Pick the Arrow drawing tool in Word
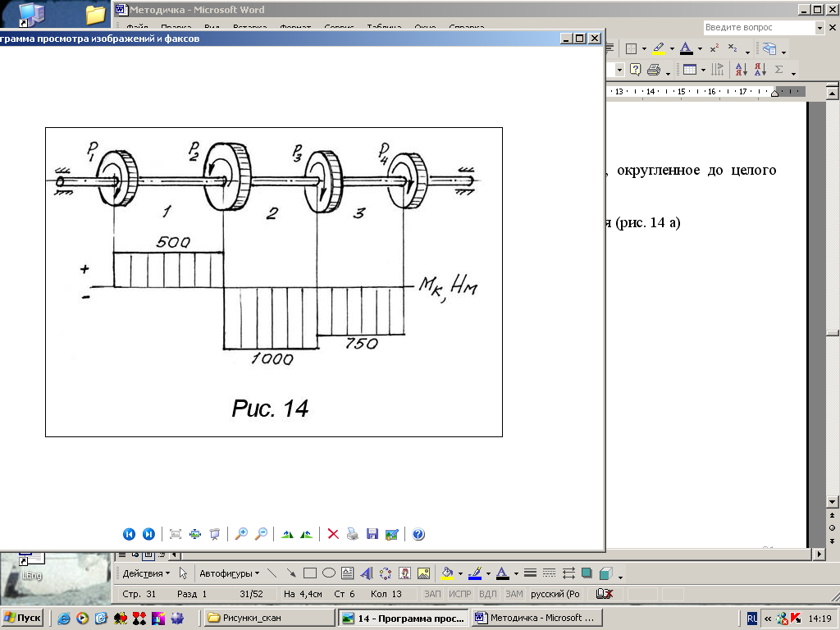840x630 pixels. (x=291, y=573)
